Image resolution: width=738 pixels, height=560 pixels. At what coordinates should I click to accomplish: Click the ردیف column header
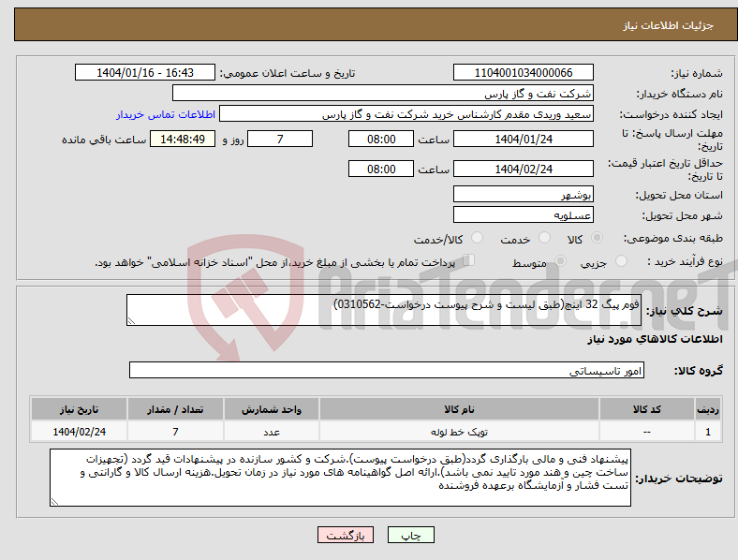pyautogui.click(x=708, y=409)
